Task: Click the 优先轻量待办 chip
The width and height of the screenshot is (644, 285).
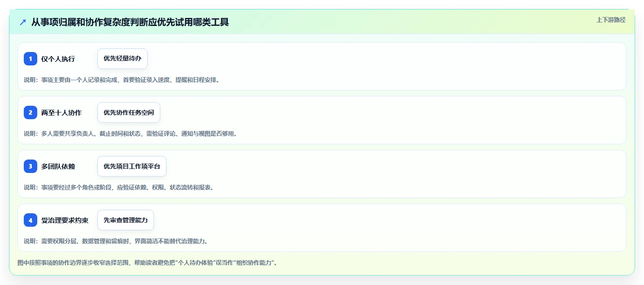Action: tap(123, 59)
